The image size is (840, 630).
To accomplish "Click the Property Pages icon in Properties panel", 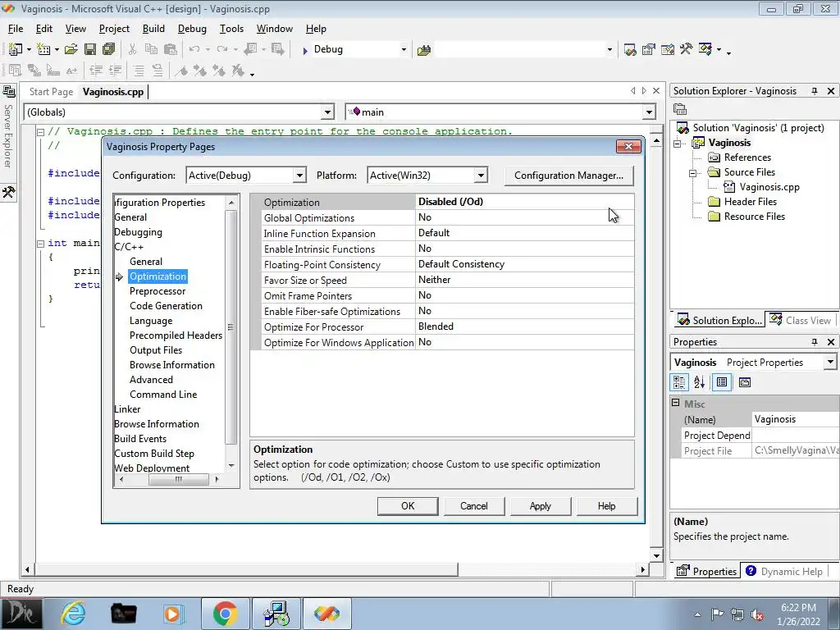I will pos(745,382).
